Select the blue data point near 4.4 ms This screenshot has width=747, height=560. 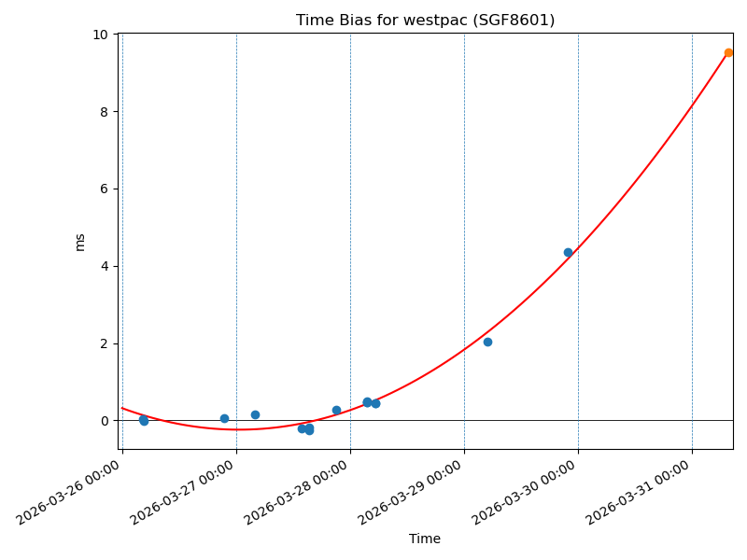[568, 252]
